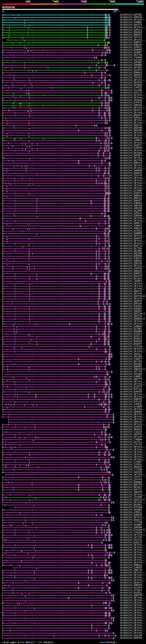This screenshot has height=644, width=146.
Task: Open hit UniRef100_Q2R0L6
Action: point(131,30)
